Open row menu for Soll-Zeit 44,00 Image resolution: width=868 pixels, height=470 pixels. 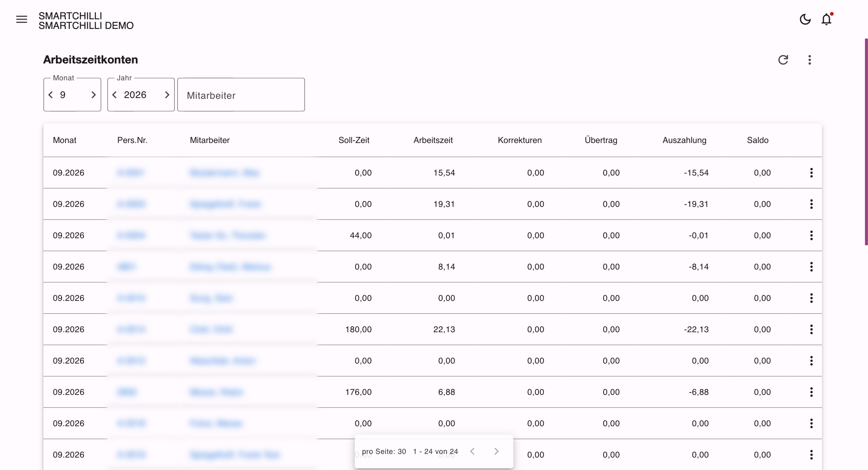[x=811, y=235]
